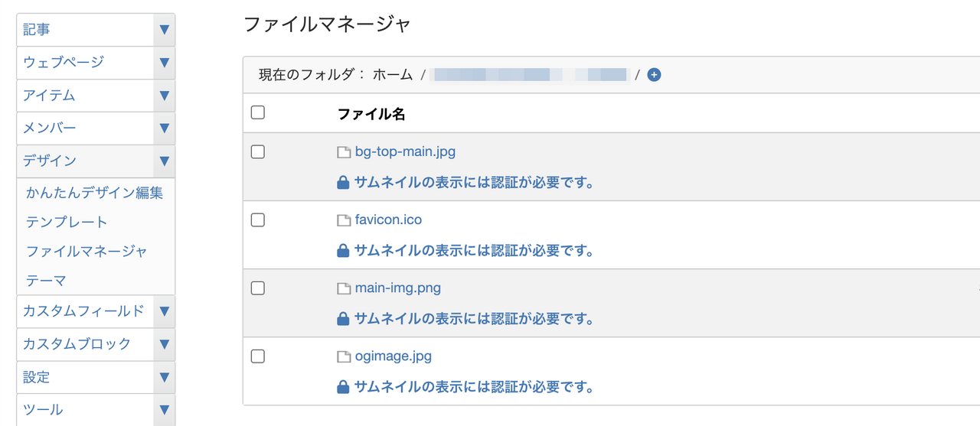Click the lock icon under bg-top-main.jpg
The image size is (980, 426).
pos(344,183)
